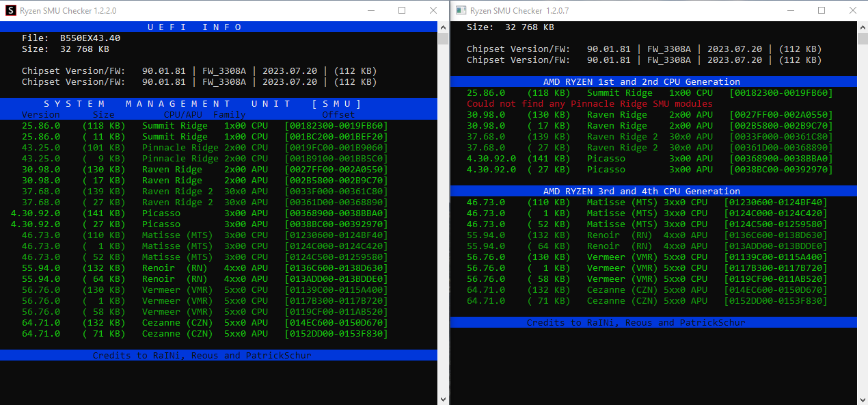
Task: Click 'AMD RYZEN 1st and 2nd CPU Generation' header
Action: coord(653,82)
